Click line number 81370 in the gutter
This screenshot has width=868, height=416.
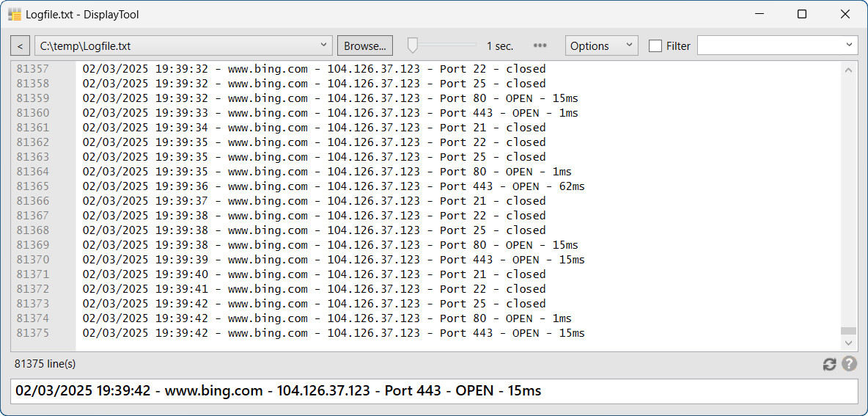[33, 260]
